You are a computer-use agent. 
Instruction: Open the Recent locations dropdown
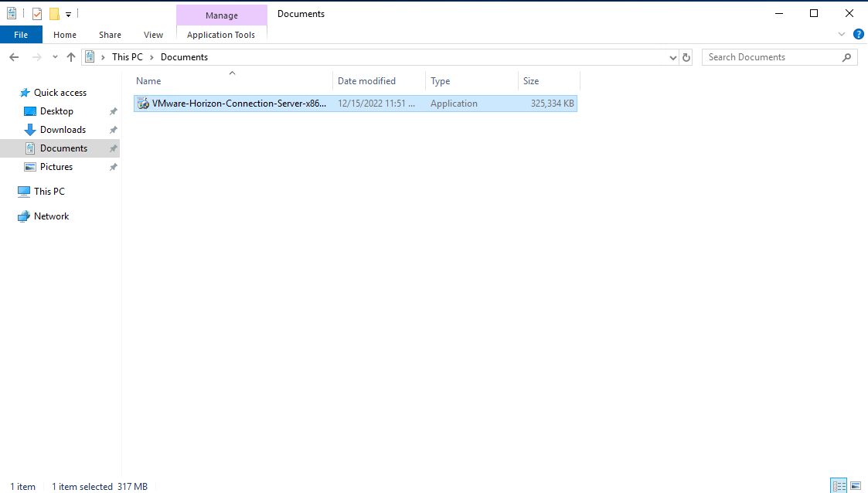pos(55,57)
